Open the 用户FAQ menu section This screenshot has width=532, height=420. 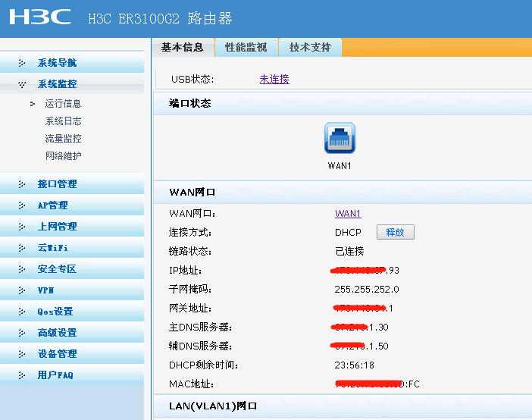click(72, 375)
